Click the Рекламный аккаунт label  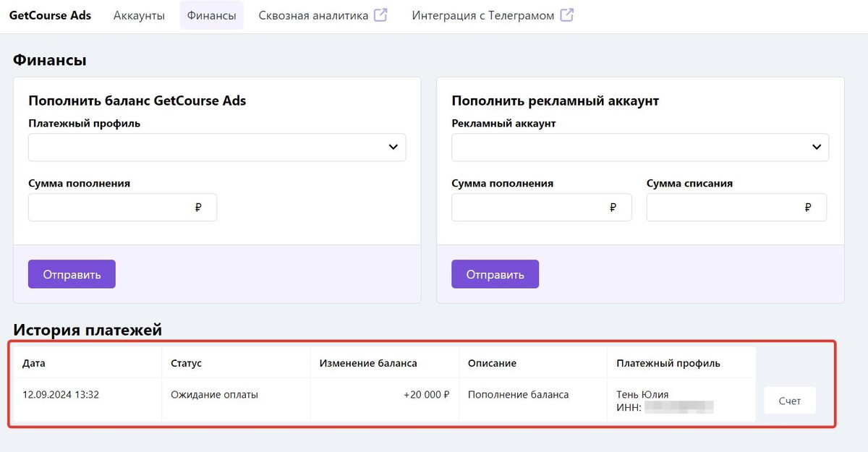[503, 123]
